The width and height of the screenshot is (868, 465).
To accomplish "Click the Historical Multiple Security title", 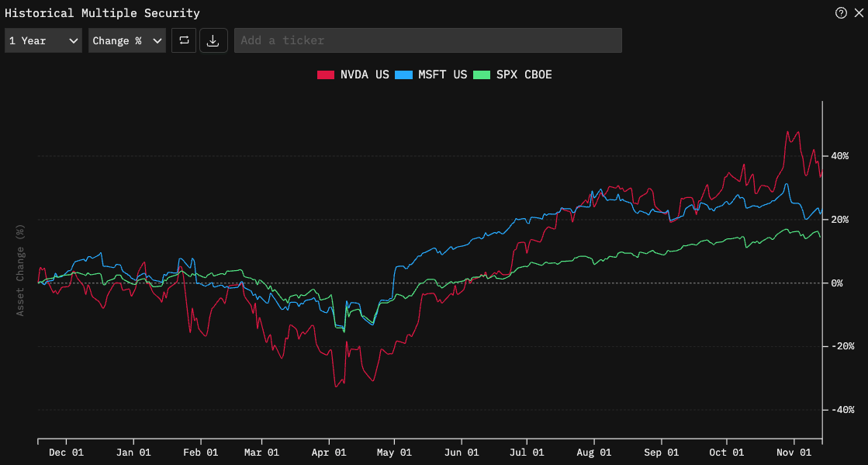I will coord(102,13).
